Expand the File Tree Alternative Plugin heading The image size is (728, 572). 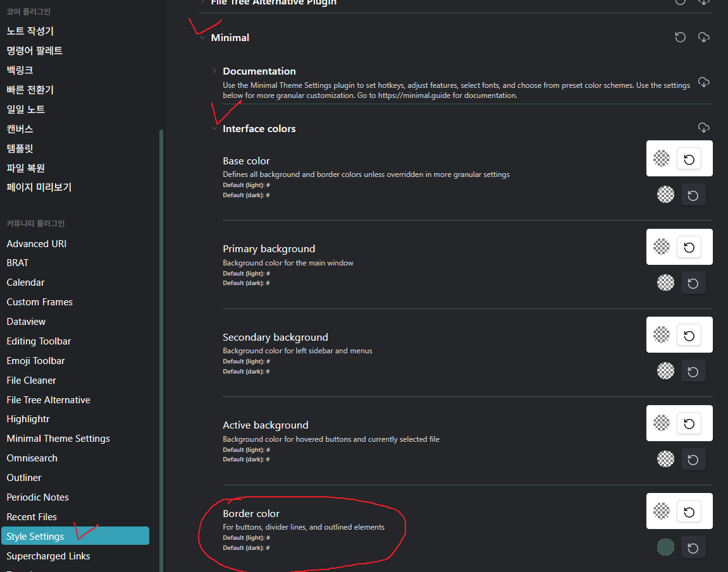273,3
